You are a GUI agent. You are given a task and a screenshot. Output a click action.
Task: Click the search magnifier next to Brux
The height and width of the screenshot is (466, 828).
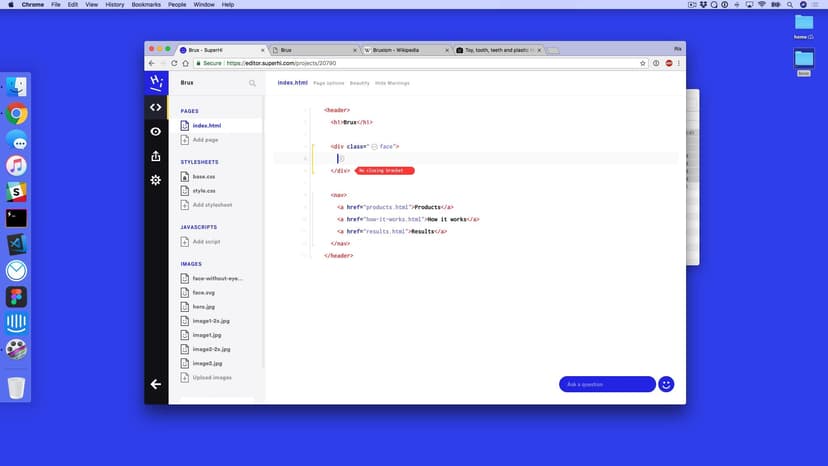pyautogui.click(x=252, y=83)
